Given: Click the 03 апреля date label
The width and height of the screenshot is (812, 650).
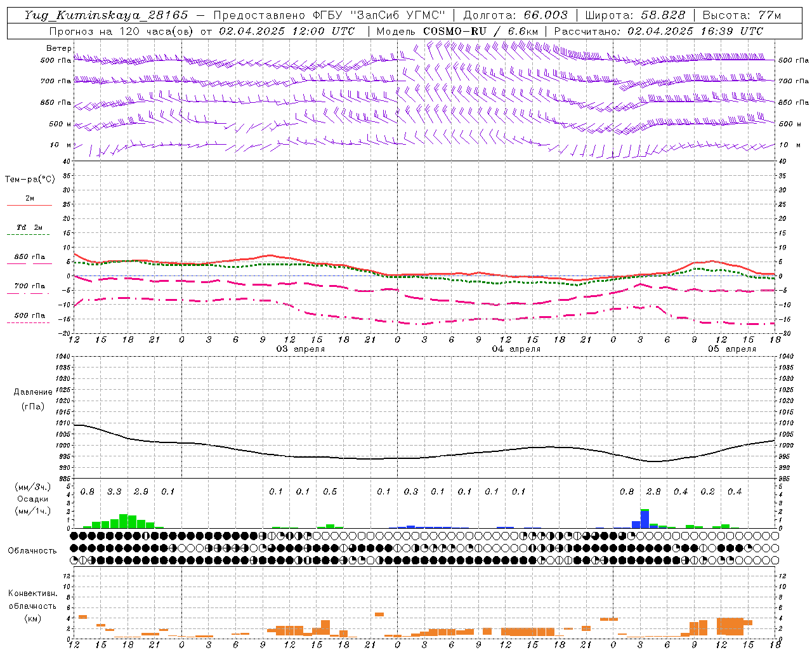Looking at the screenshot, I should pos(301,349).
